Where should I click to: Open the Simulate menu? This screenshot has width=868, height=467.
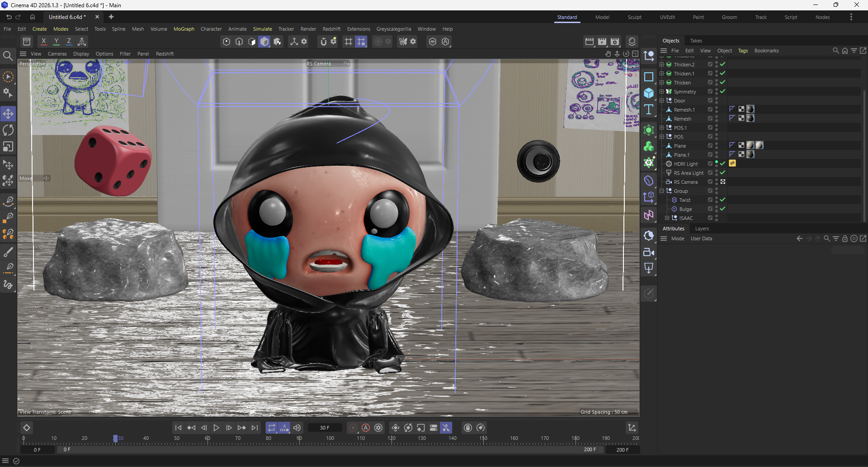[x=262, y=29]
